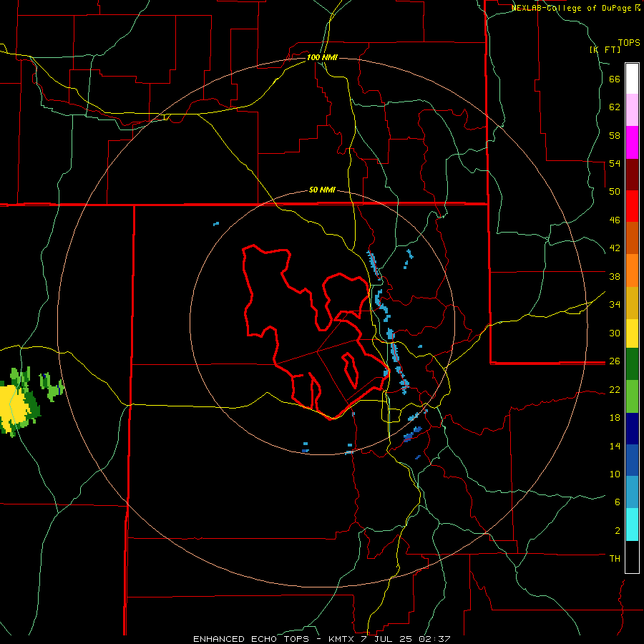The width and height of the screenshot is (644, 644).
Task: Select the light pink legend swatch
Action: pyautogui.click(x=632, y=110)
